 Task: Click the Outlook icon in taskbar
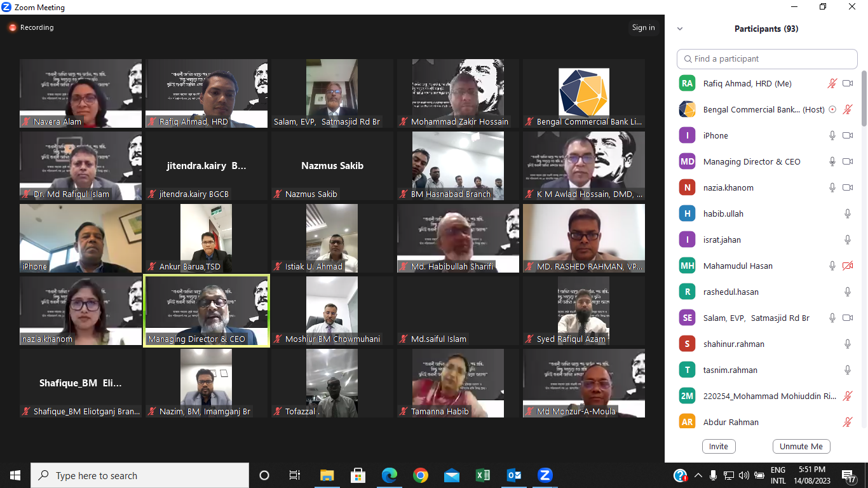pyautogui.click(x=513, y=475)
